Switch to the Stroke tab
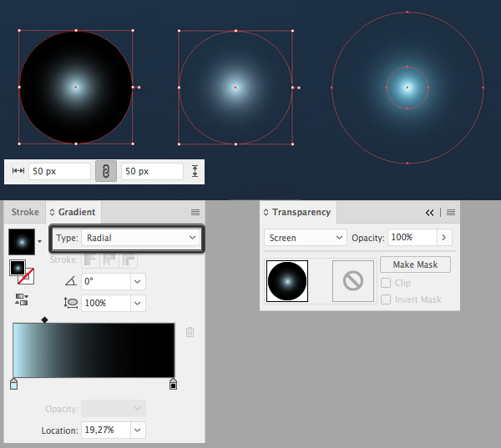Viewport: 501px width, 448px height. point(25,213)
